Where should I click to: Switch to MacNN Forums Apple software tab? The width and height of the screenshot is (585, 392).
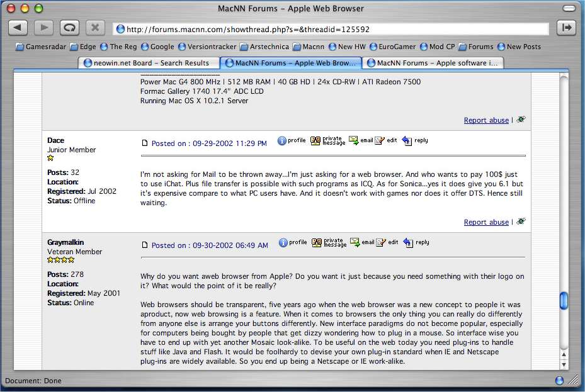point(433,63)
